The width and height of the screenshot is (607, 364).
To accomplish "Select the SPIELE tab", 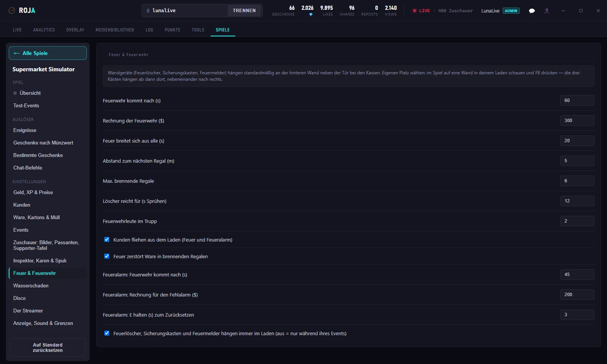I will [223, 30].
